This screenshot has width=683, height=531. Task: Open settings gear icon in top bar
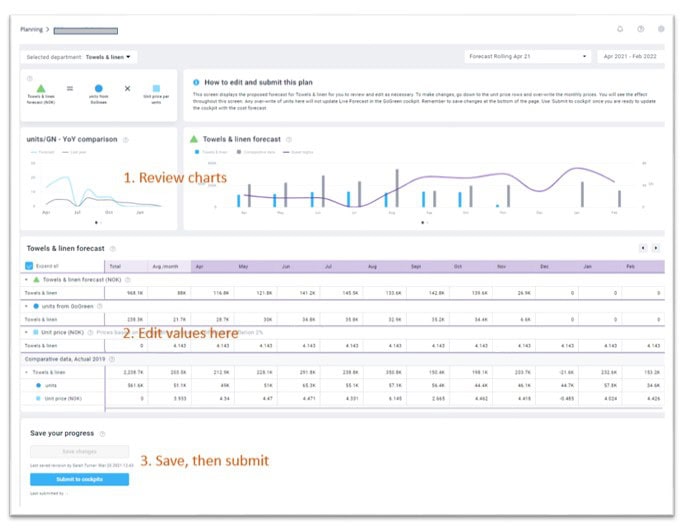click(660, 29)
